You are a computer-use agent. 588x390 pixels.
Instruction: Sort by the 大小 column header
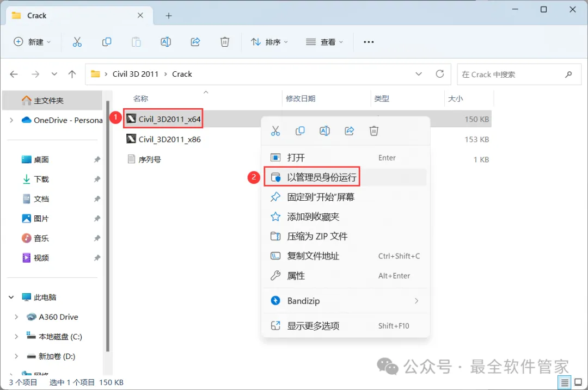pos(455,98)
